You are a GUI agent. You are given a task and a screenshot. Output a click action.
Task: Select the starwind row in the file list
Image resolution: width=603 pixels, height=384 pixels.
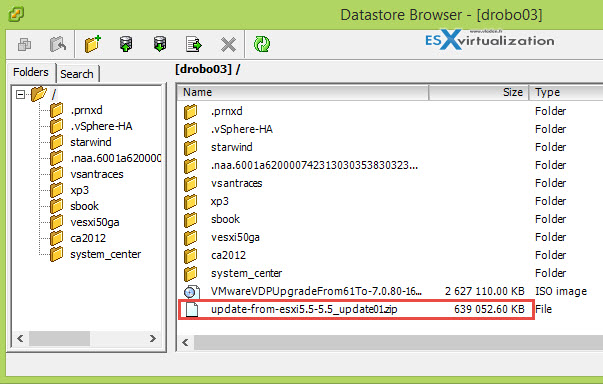(x=390, y=148)
